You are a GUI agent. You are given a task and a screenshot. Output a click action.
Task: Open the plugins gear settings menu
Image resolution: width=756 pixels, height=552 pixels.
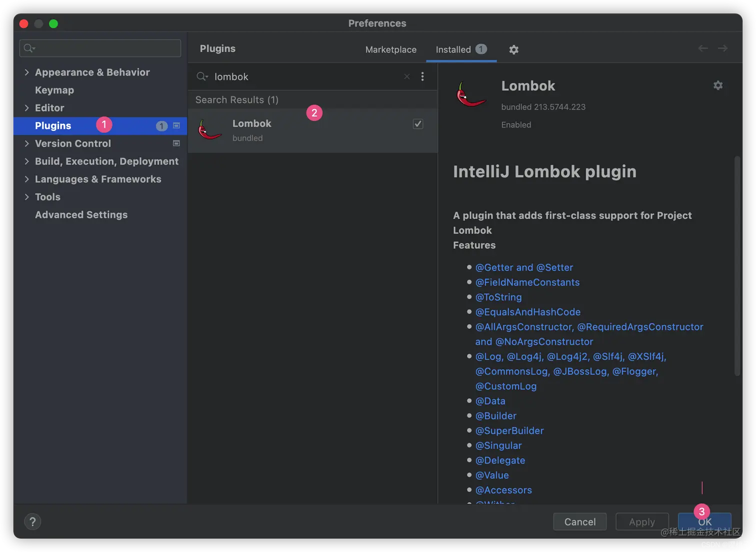coord(513,49)
